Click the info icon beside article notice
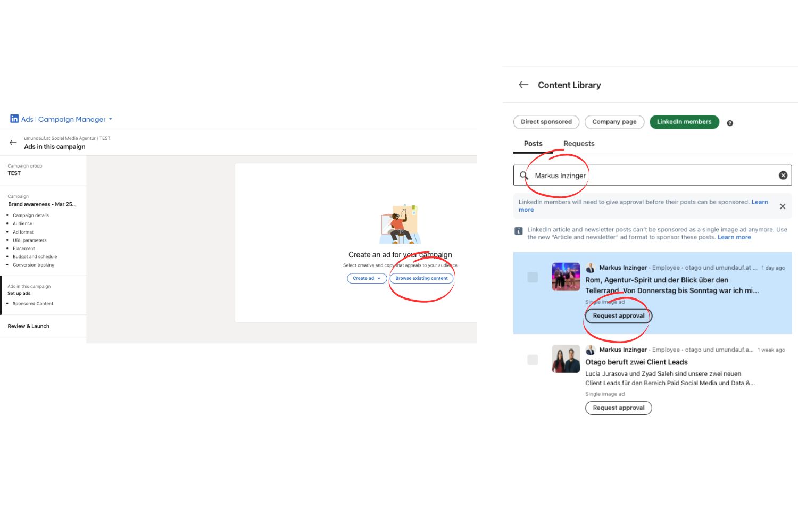798x532 pixels. tap(519, 231)
